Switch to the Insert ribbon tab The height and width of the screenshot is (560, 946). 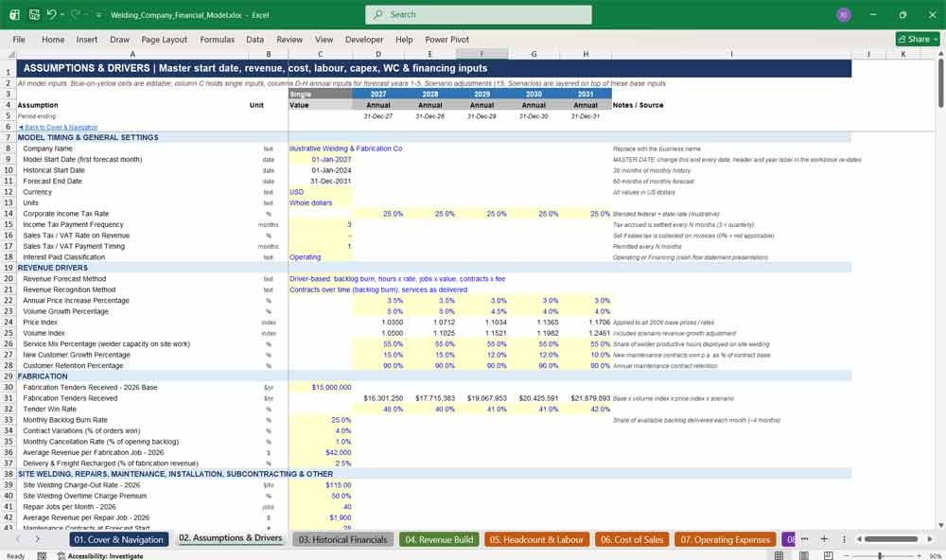pos(87,39)
